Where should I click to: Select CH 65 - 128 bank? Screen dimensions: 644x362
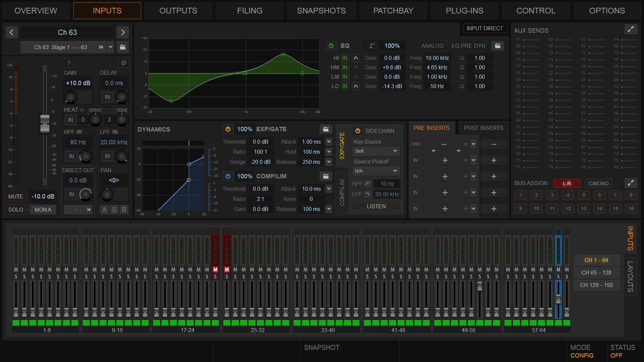[596, 273]
